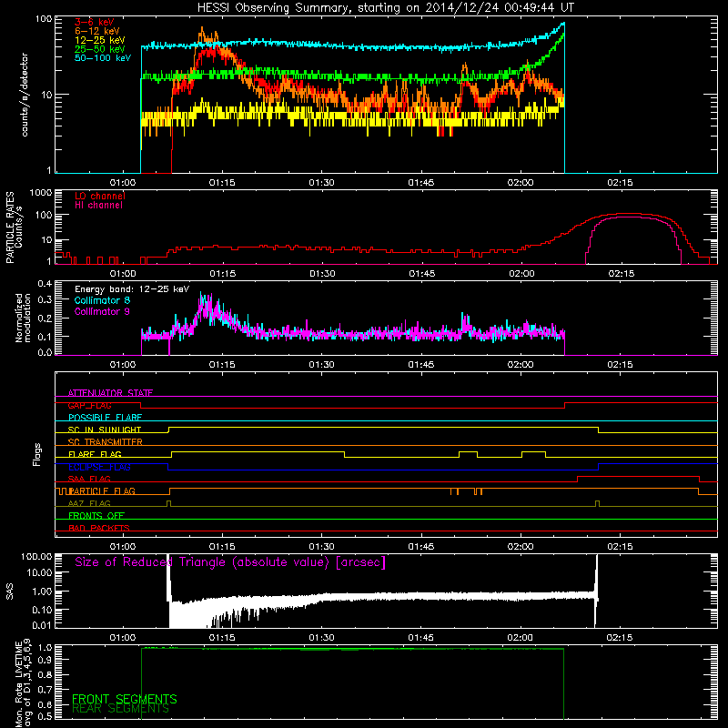Image resolution: width=728 pixels, height=728 pixels.
Task: Select the 3-6 keV legend label
Action: tap(95, 22)
